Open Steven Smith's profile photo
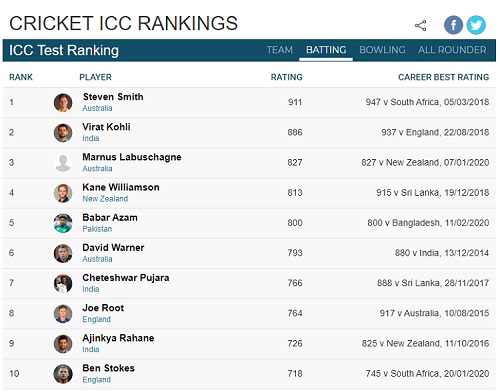Viewport: 500px width, 392px height. coord(63,102)
